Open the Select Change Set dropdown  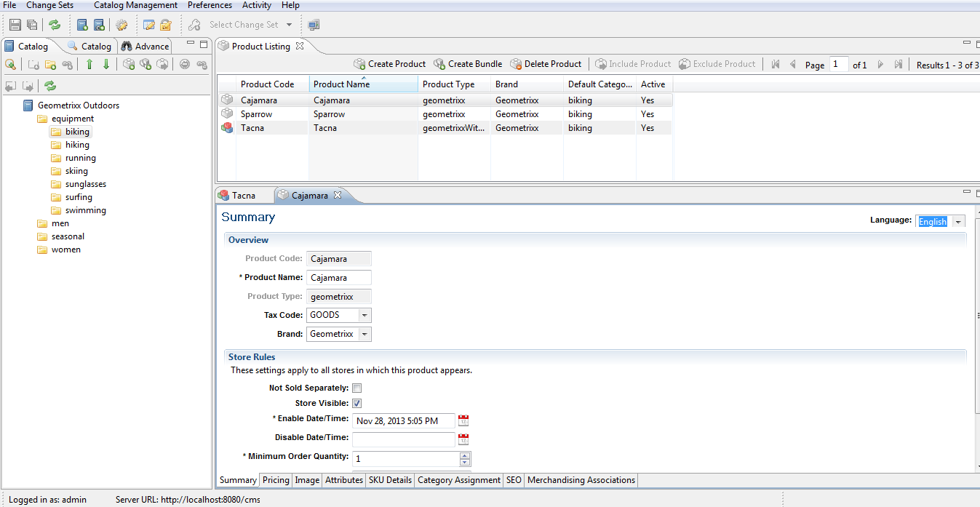289,25
